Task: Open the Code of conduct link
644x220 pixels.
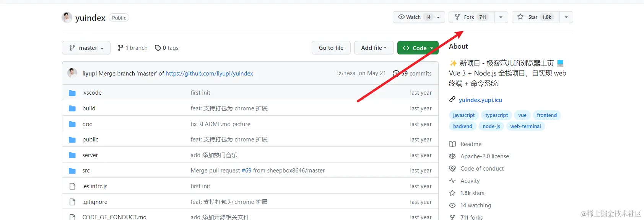Action: coord(482,169)
